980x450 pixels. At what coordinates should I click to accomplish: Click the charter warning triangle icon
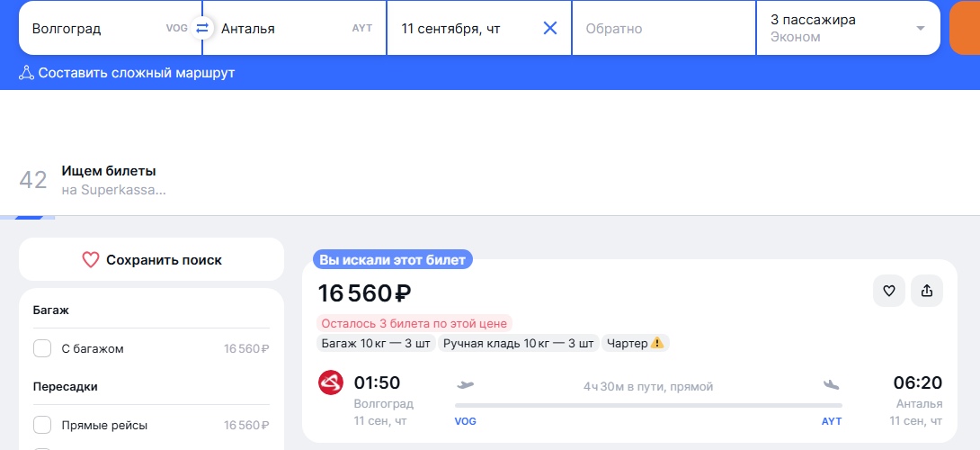(x=656, y=343)
